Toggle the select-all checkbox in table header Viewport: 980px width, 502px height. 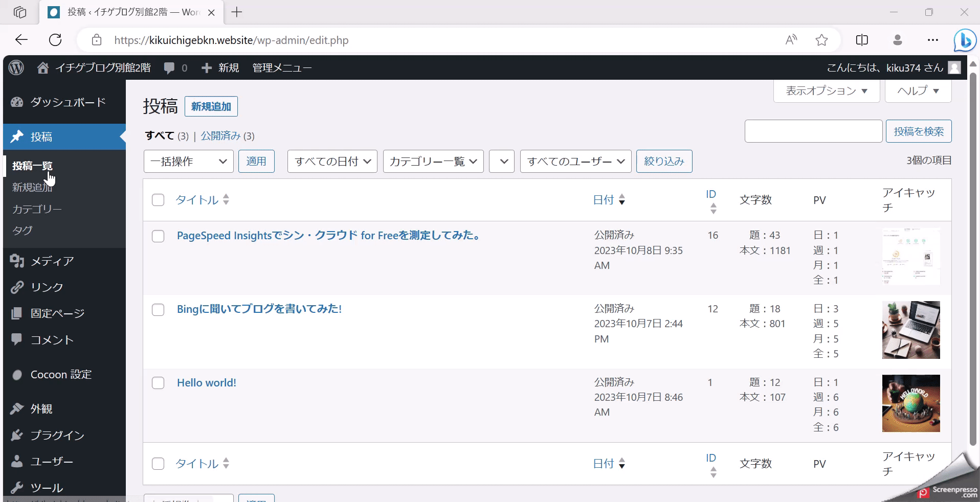158,200
